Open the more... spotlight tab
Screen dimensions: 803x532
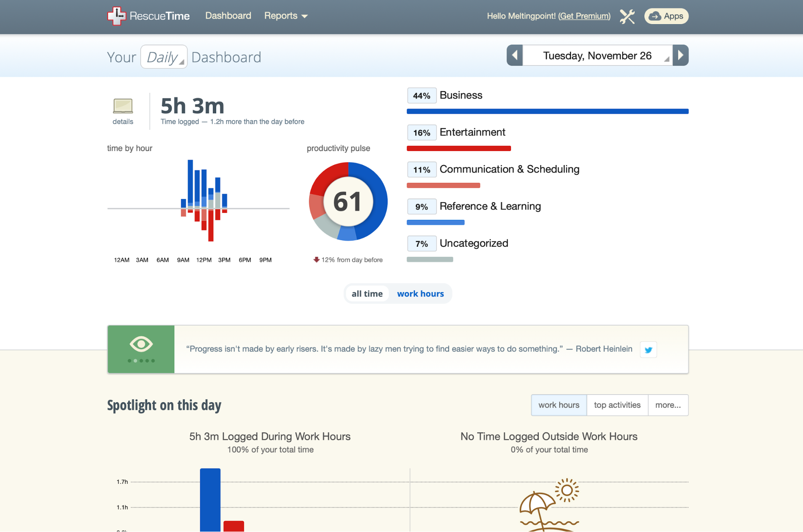pos(668,405)
